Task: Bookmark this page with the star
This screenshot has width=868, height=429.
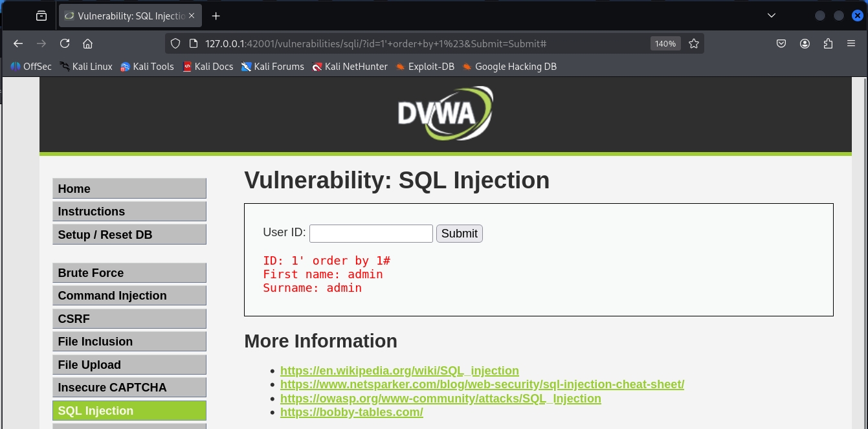Action: (x=694, y=43)
